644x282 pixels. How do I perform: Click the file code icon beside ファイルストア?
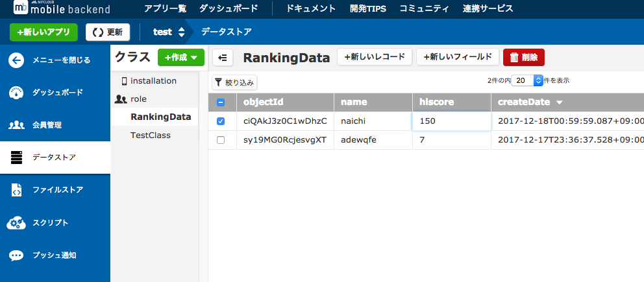click(16, 190)
